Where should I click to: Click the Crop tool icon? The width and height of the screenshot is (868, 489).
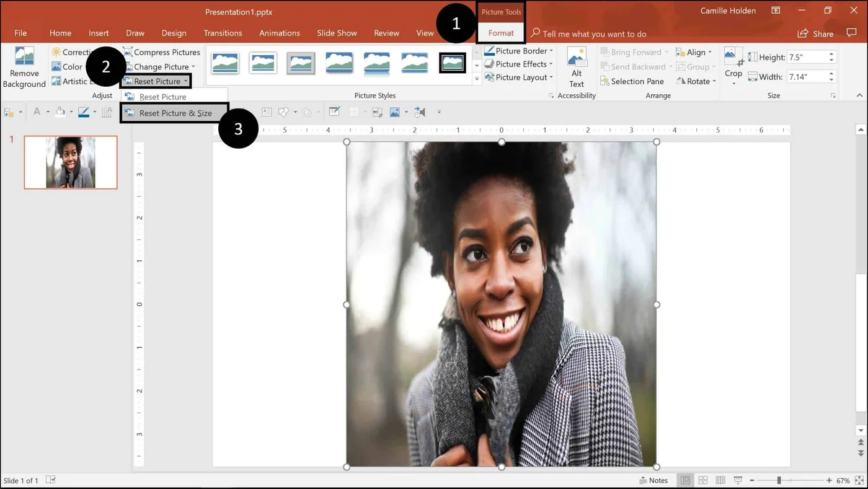point(733,56)
